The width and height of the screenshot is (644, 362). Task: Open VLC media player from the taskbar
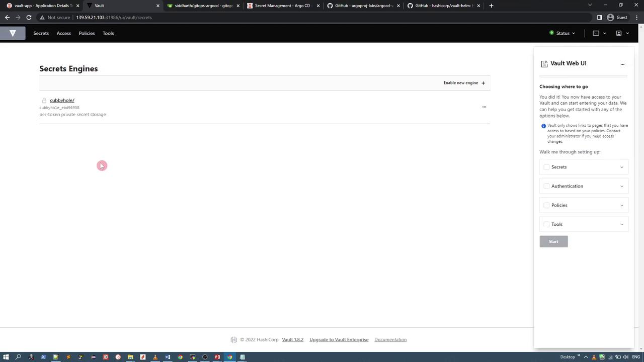tap(155, 357)
